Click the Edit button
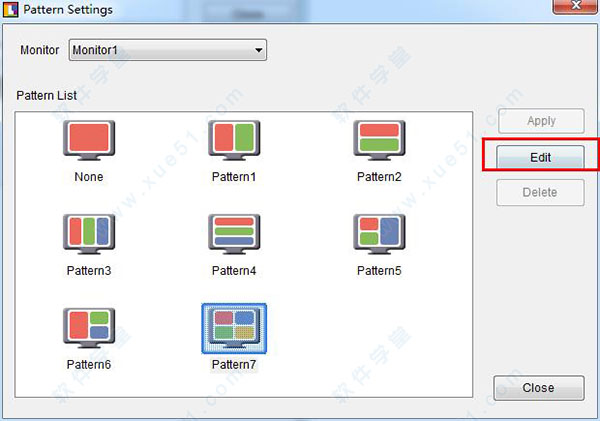The width and height of the screenshot is (600, 421). pyautogui.click(x=540, y=157)
